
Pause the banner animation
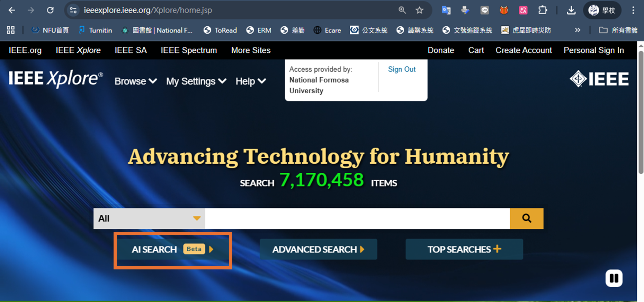click(x=614, y=278)
